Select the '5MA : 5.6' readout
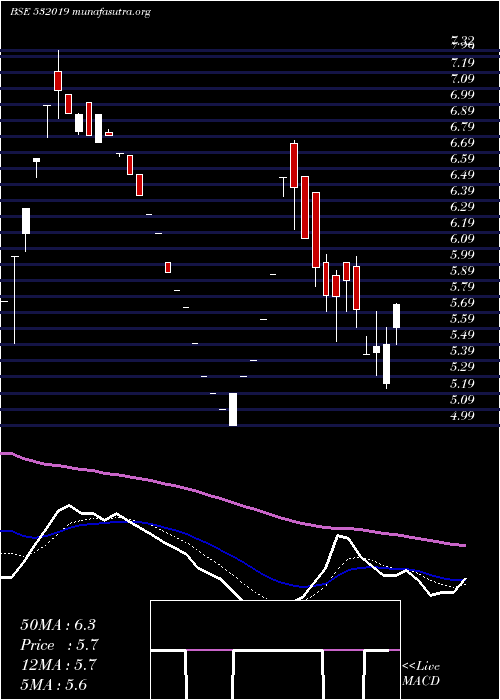500x700 pixels. tap(54, 685)
